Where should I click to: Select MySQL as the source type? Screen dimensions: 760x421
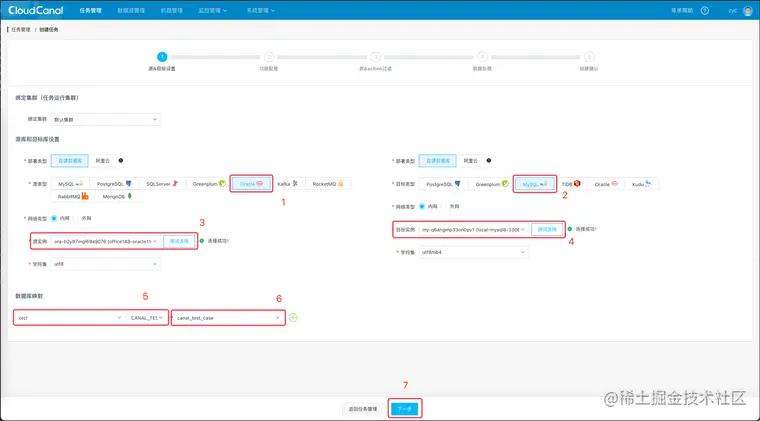tap(70, 184)
